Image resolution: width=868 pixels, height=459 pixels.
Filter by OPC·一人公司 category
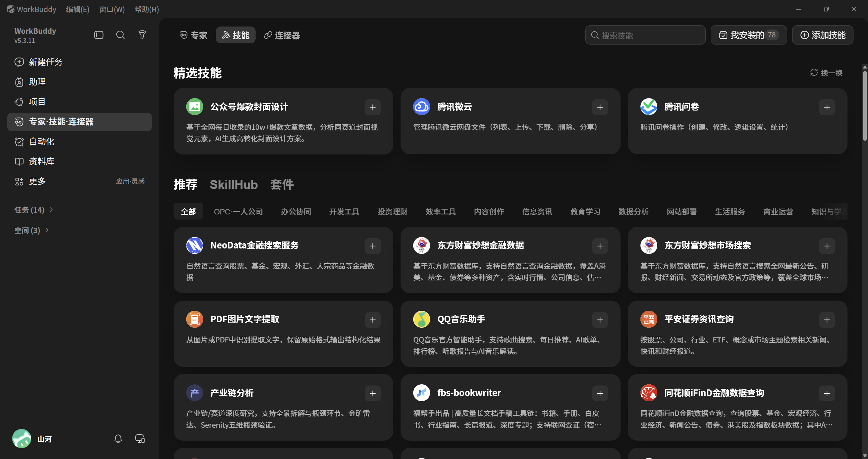(x=239, y=211)
